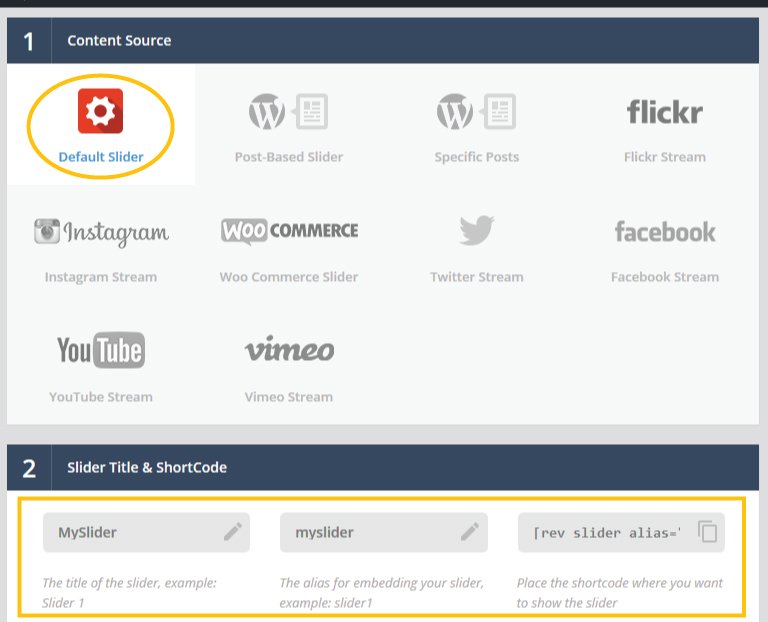Edit the MySlider title input field

(146, 532)
